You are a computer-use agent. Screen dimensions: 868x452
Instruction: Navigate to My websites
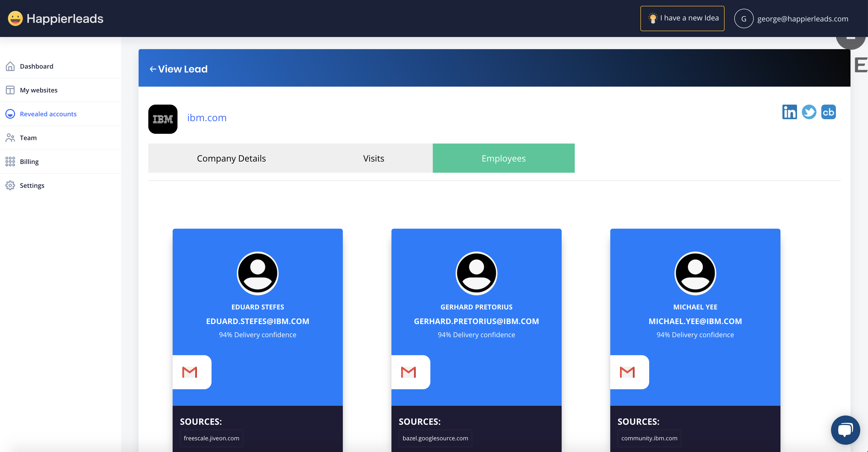38,90
